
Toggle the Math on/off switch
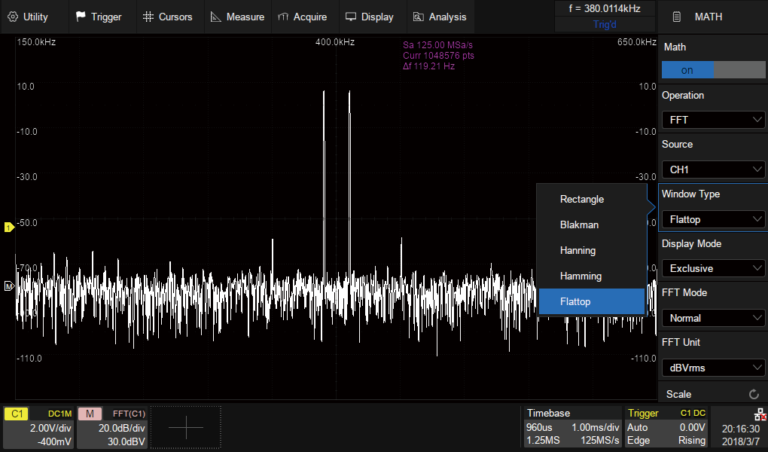[x=712, y=70]
